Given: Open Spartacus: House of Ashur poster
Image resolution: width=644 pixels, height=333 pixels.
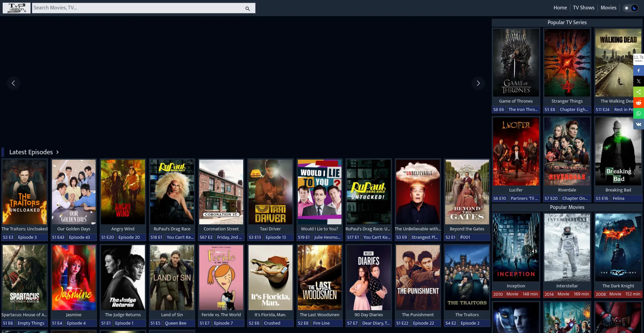Looking at the screenshot, I should click(x=25, y=278).
